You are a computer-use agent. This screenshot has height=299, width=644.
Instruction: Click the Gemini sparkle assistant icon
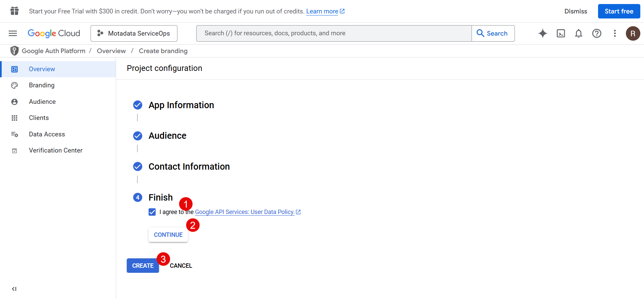click(x=543, y=33)
